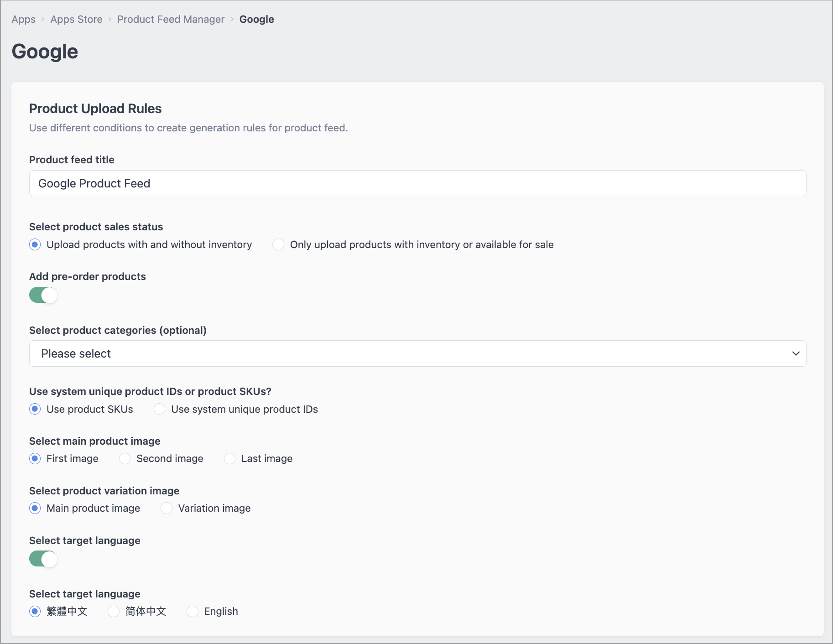Screen dimensions: 833x644
Task: Click the chevron arrow of categories dropdown
Action: pyautogui.click(x=796, y=353)
